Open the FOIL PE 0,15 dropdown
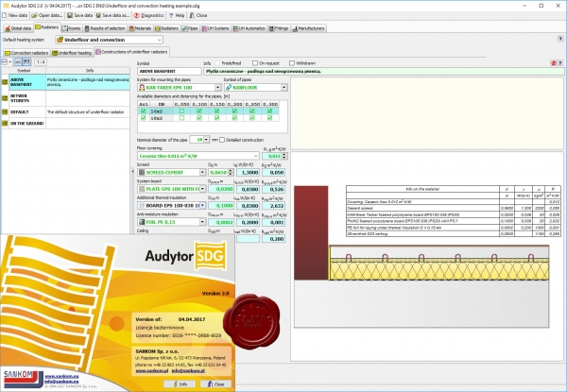This screenshot has height=392, width=567. click(x=202, y=222)
